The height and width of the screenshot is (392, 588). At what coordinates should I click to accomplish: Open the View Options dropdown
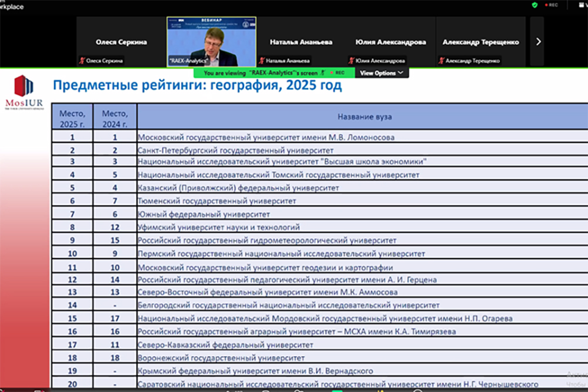[382, 73]
